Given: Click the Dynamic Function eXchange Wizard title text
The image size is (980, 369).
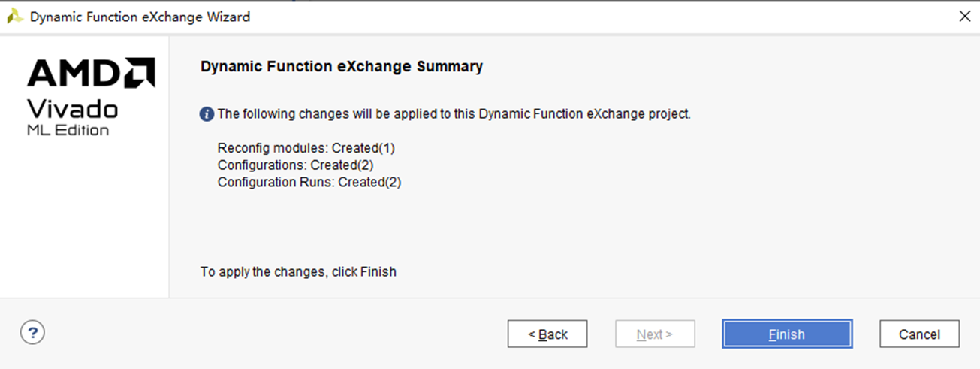Looking at the screenshot, I should [x=140, y=17].
